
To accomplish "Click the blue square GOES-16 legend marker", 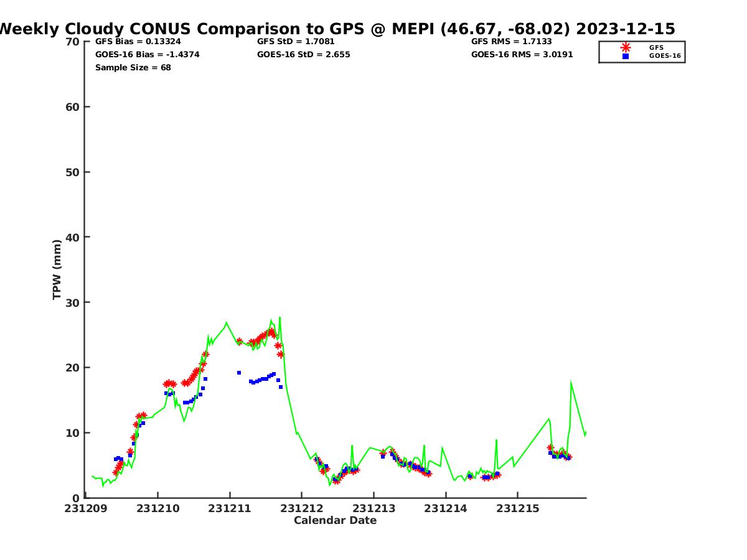I will pyautogui.click(x=625, y=56).
